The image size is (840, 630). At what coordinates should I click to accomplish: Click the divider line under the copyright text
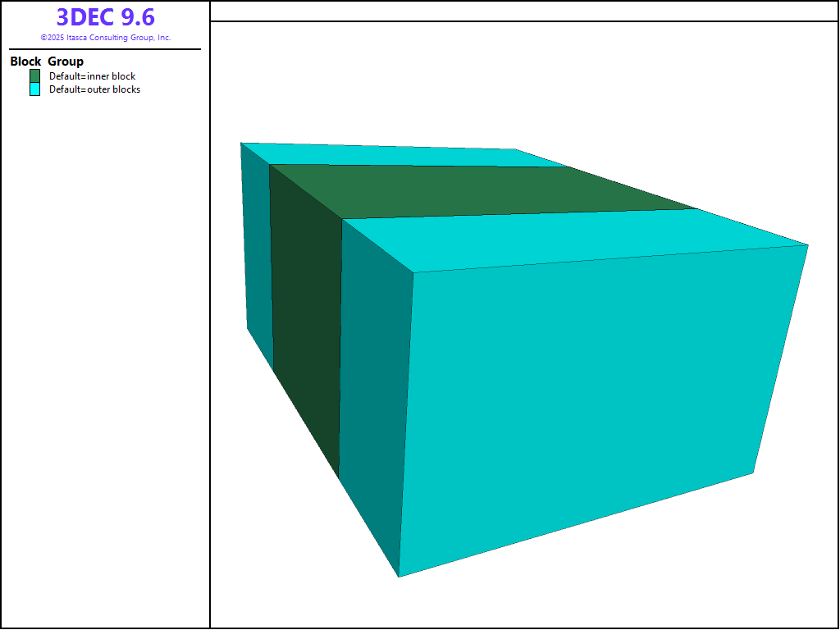(105, 49)
